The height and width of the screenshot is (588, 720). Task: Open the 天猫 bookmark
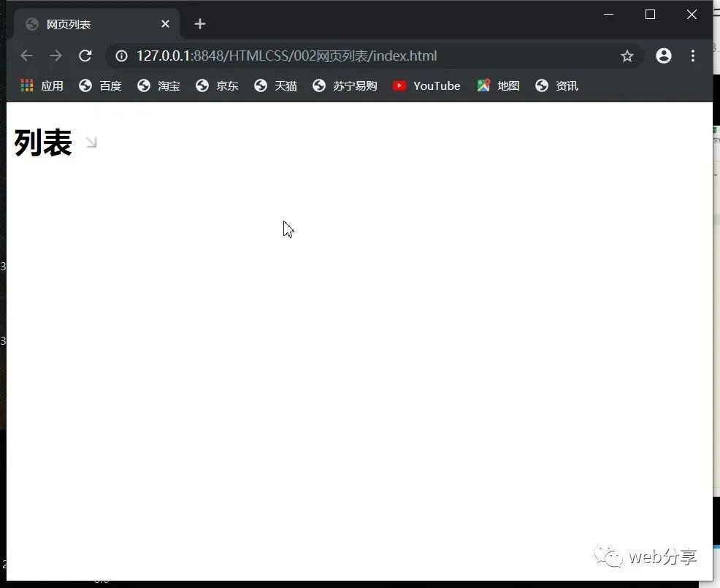(275, 85)
